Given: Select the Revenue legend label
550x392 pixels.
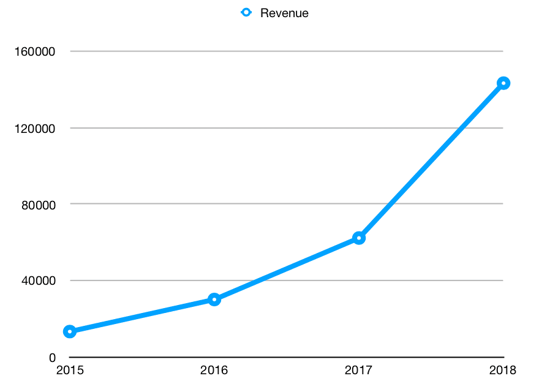Looking at the screenshot, I should pyautogui.click(x=284, y=13).
